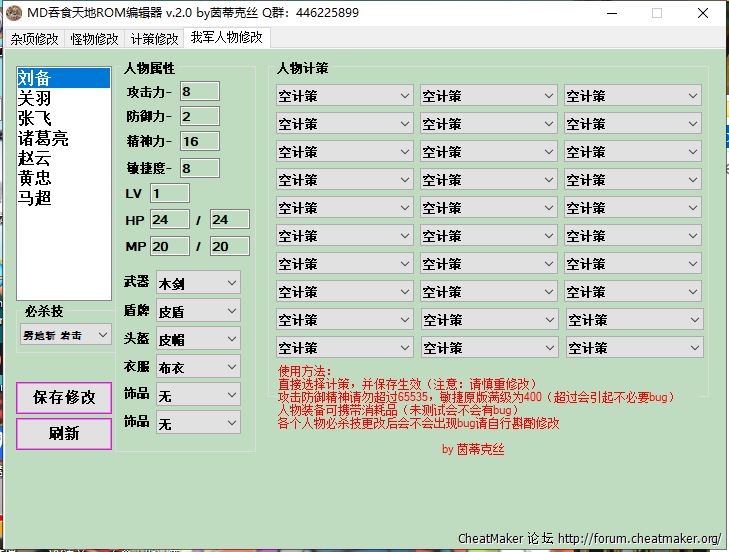Expand the first 人物计策 dropdown in top row
The image size is (729, 552).
[344, 96]
